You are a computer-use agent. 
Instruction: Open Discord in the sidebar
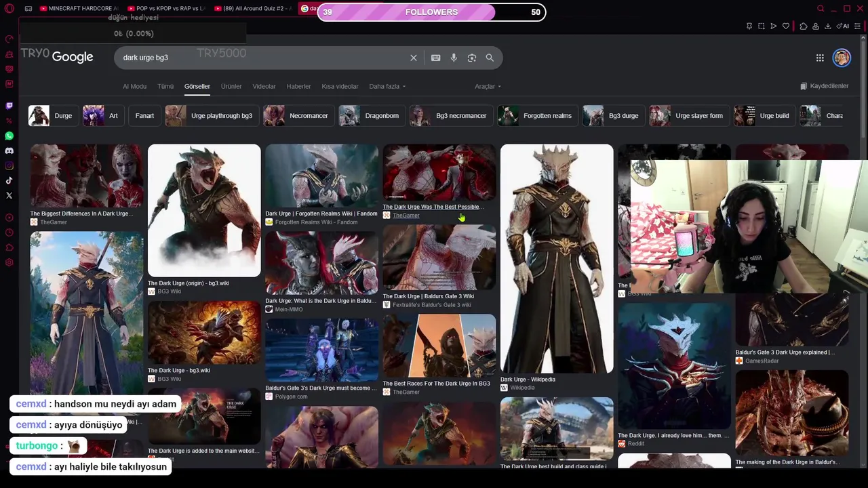tap(9, 150)
